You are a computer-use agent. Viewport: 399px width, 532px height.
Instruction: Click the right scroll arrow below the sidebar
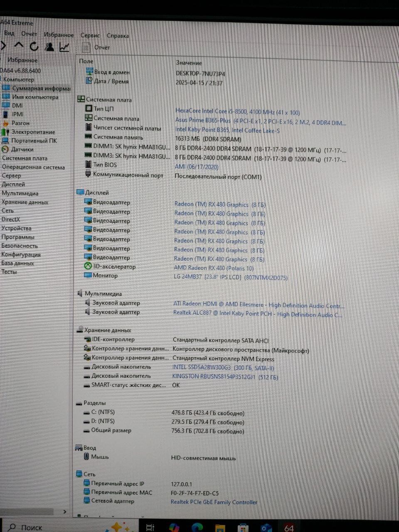pyautogui.click(x=65, y=512)
